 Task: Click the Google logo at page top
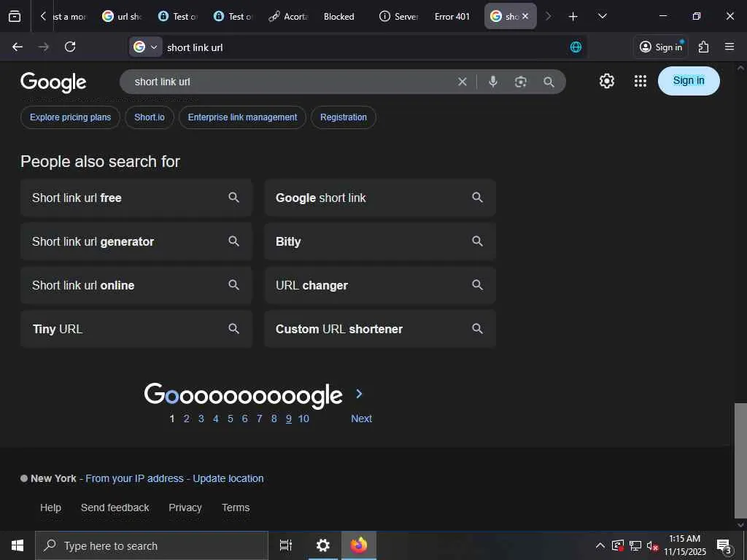pos(53,82)
